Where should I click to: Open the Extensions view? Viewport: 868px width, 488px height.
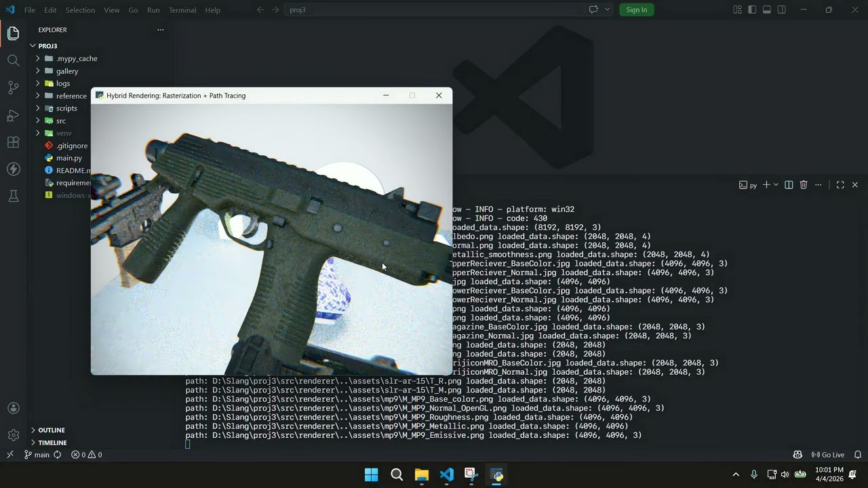point(13,142)
